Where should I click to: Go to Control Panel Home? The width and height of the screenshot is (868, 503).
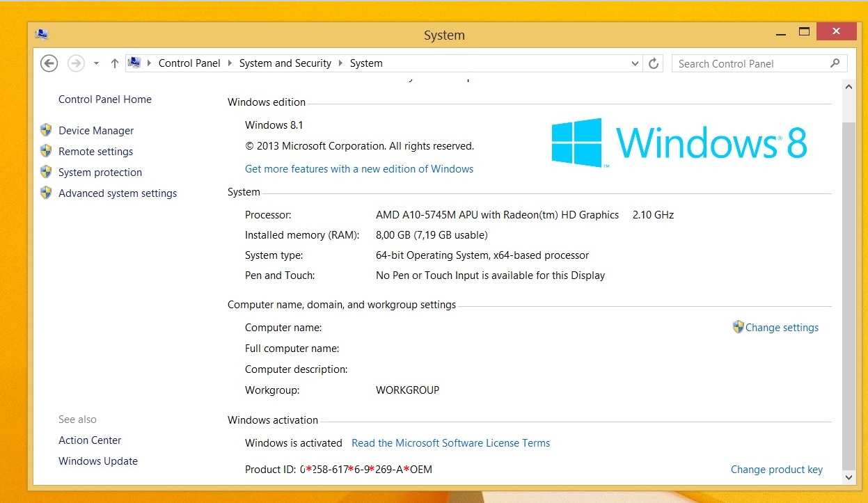(x=104, y=99)
